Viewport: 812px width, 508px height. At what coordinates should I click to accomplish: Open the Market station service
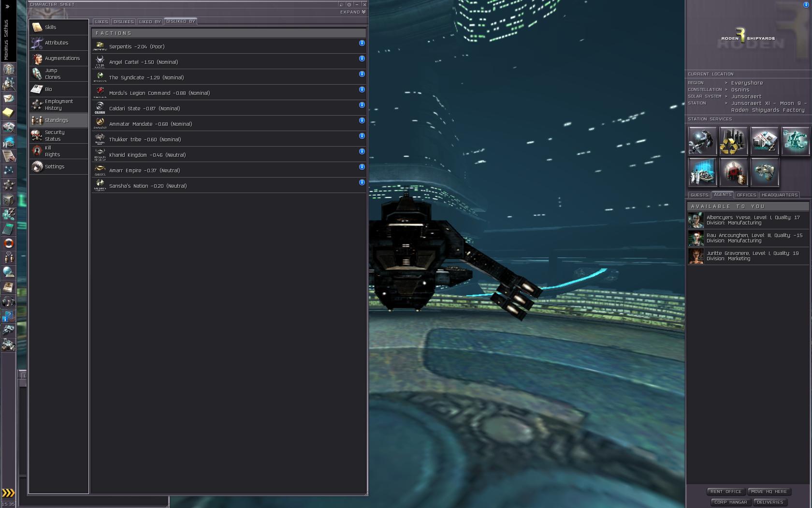tap(764, 141)
